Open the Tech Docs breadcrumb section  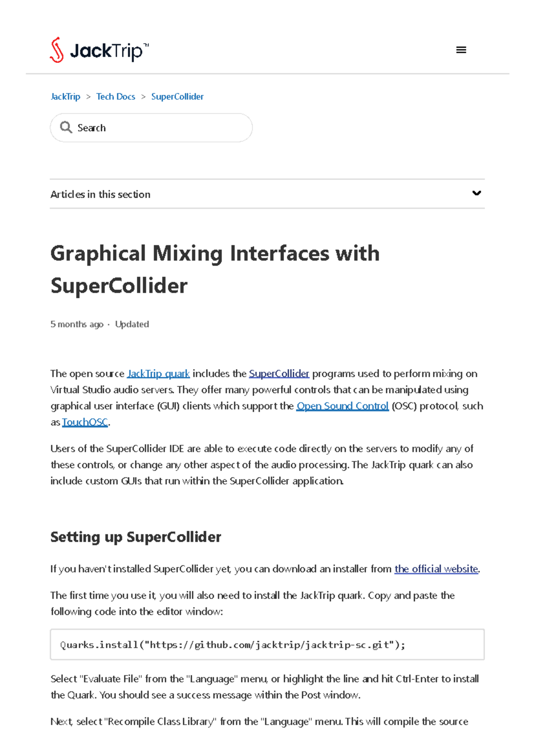click(116, 96)
